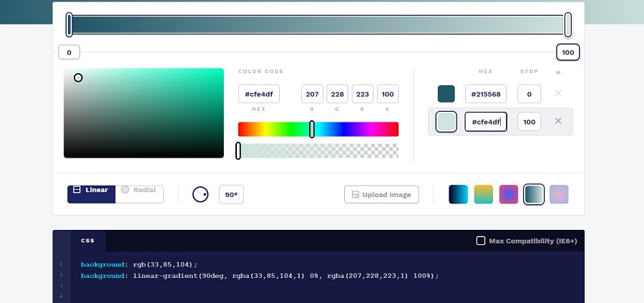The image size is (644, 303).
Task: Switch gradient type to Radial
Action: (139, 191)
